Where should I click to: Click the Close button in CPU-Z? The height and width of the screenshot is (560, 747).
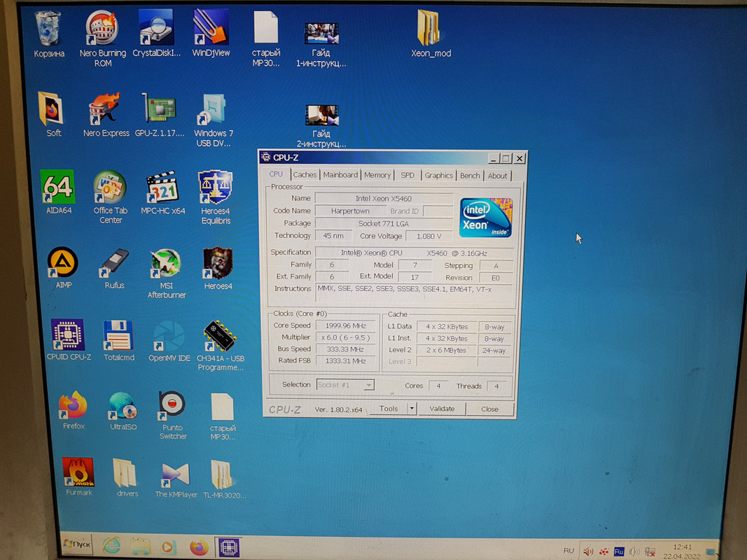pyautogui.click(x=490, y=409)
